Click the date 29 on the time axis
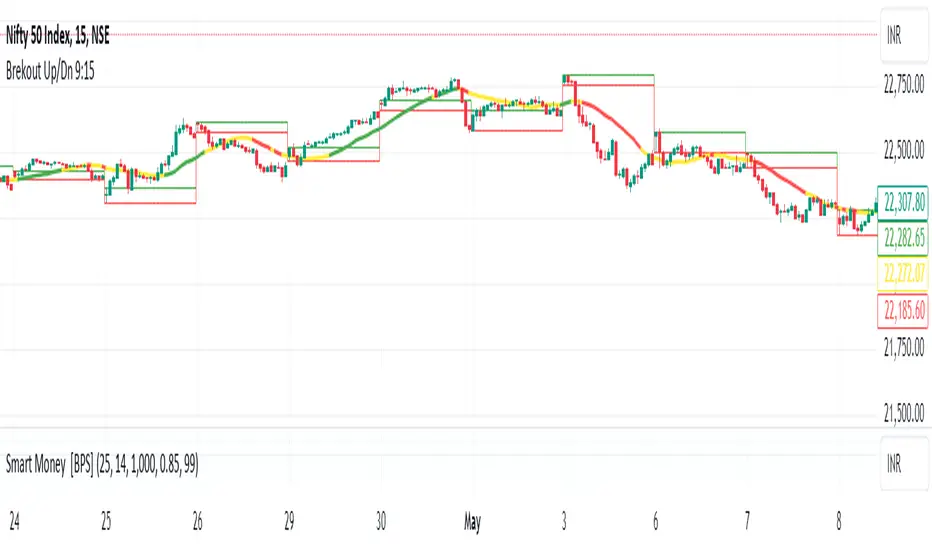This screenshot has width=932, height=550. (289, 520)
